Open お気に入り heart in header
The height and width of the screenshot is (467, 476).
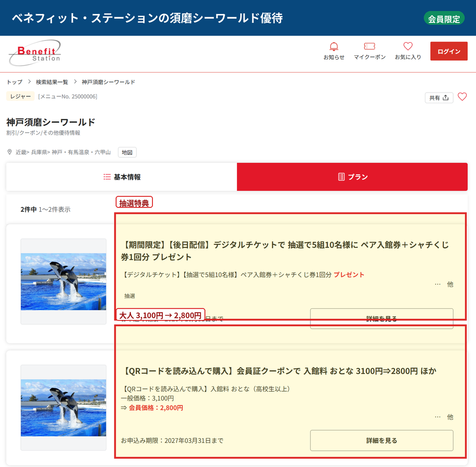408,51
